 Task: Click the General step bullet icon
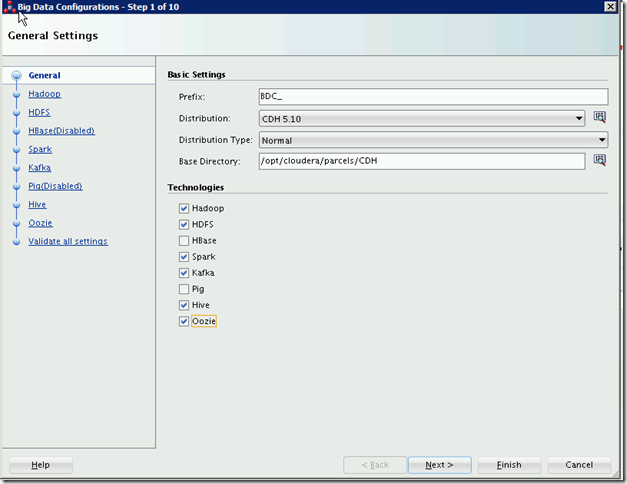point(16,76)
